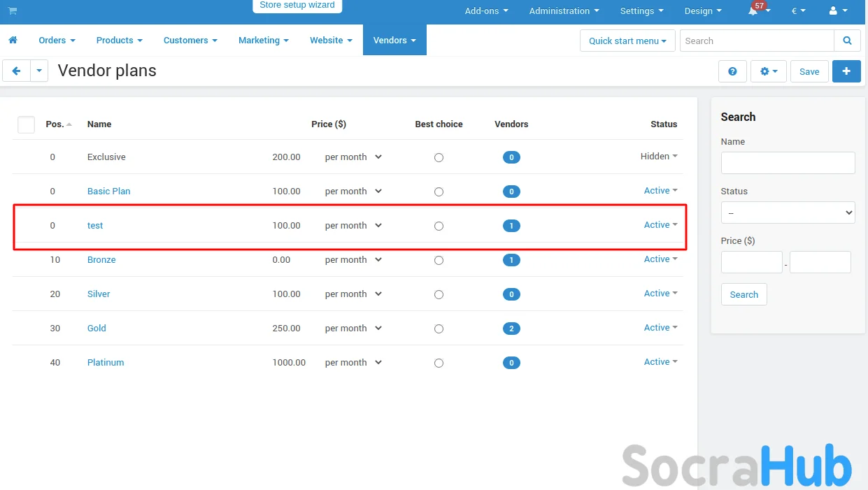The width and height of the screenshot is (868, 490).
Task: Change the Hidden status of Exclusive plan
Action: pyautogui.click(x=659, y=157)
